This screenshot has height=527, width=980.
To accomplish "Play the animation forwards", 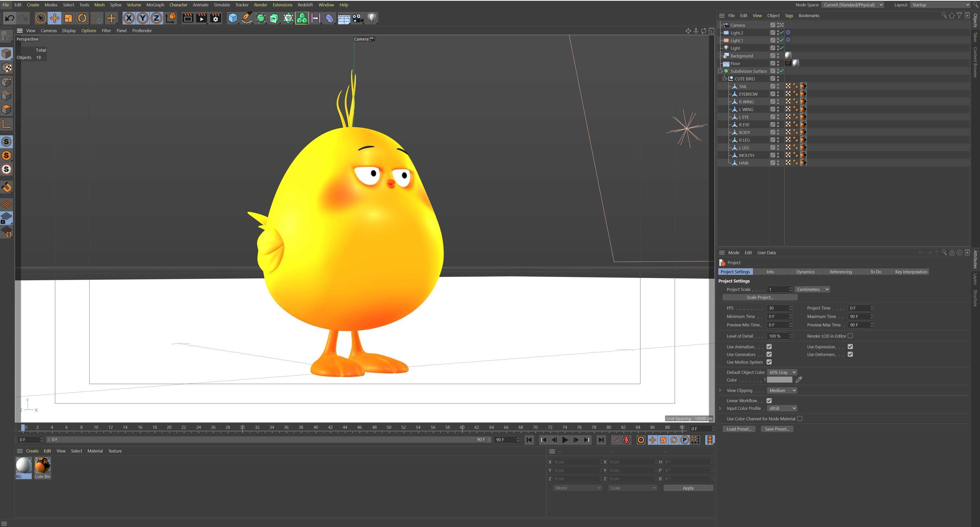I will (565, 440).
